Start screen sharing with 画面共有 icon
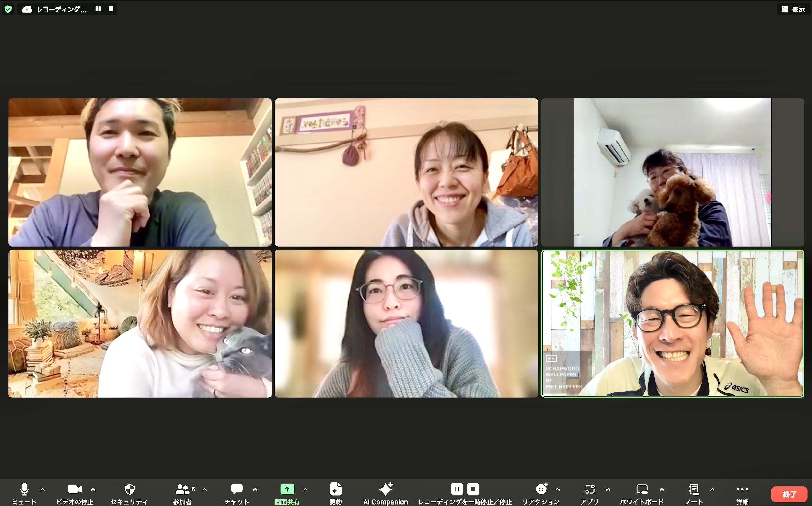Image resolution: width=812 pixels, height=506 pixels. pyautogui.click(x=287, y=489)
